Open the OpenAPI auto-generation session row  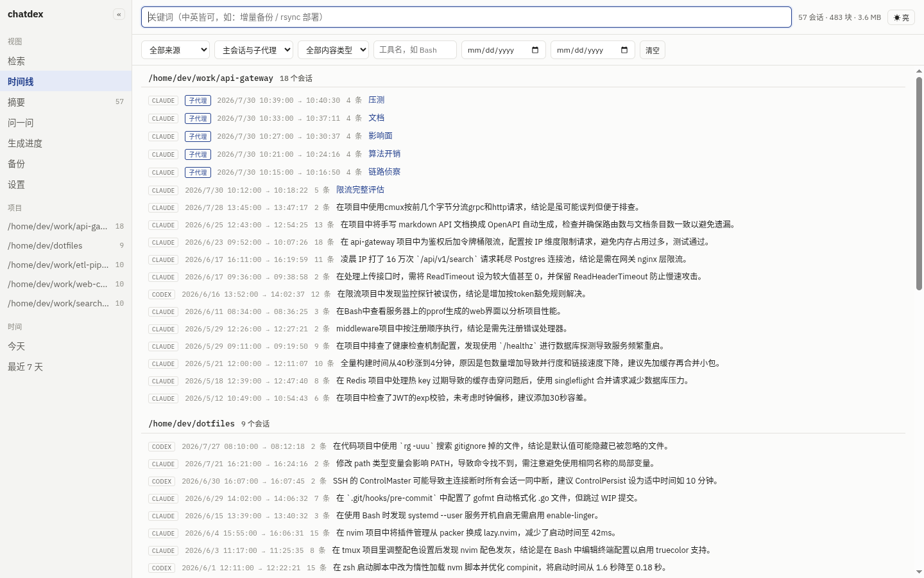click(523, 225)
